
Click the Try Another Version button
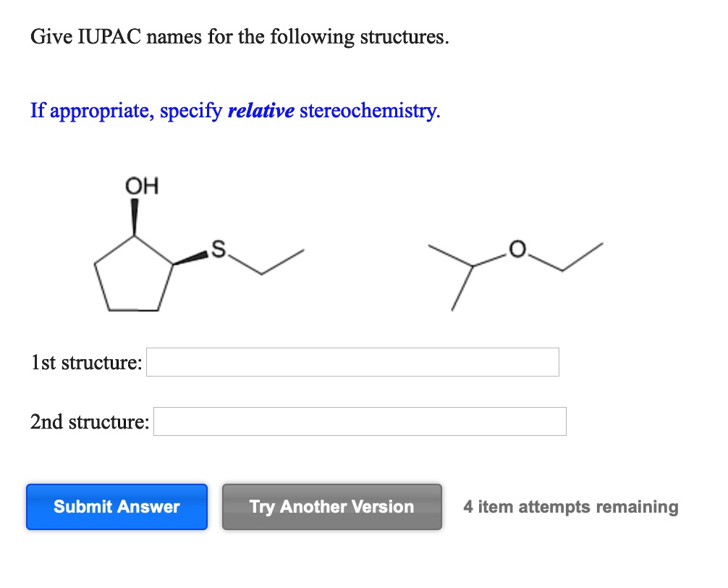coord(331,507)
